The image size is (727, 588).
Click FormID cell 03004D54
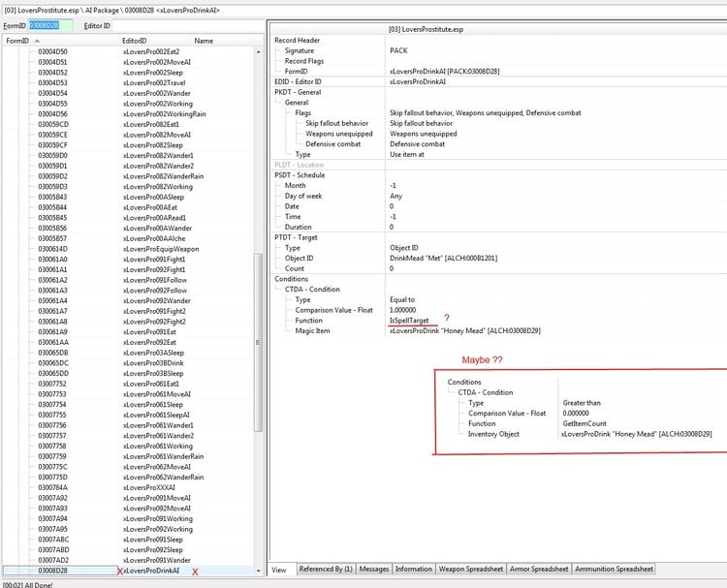tap(52, 93)
